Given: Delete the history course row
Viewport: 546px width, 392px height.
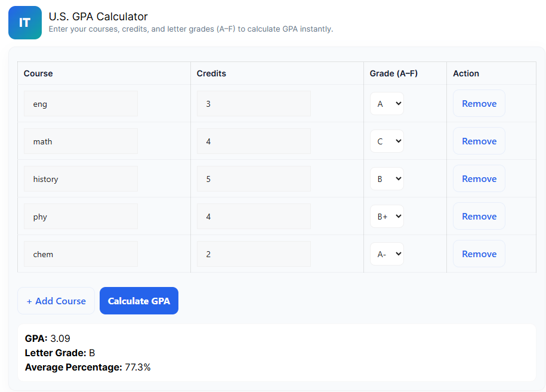Looking at the screenshot, I should pyautogui.click(x=479, y=179).
